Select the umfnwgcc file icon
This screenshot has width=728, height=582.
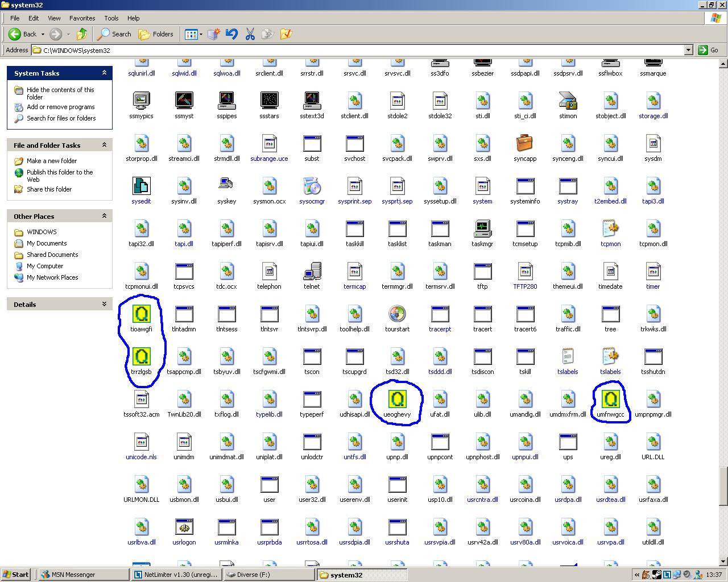(x=610, y=399)
